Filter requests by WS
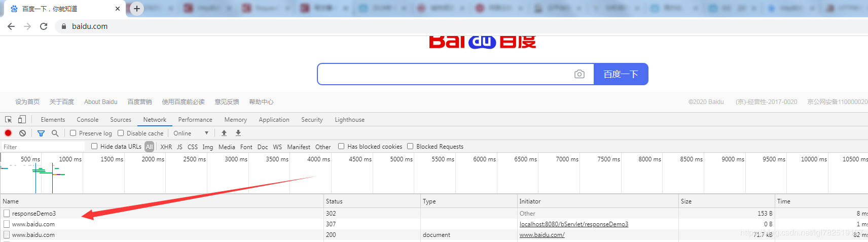Viewport: 868px width, 242px height. click(277, 147)
